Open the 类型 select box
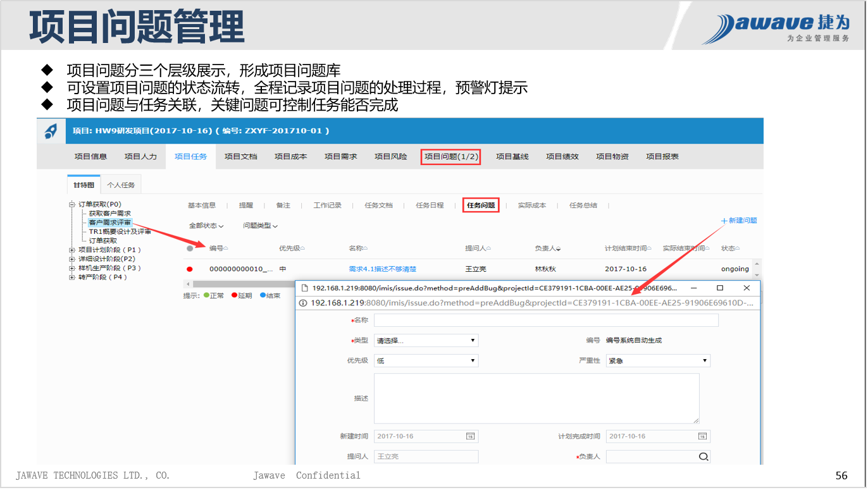868x490 pixels. coord(426,341)
